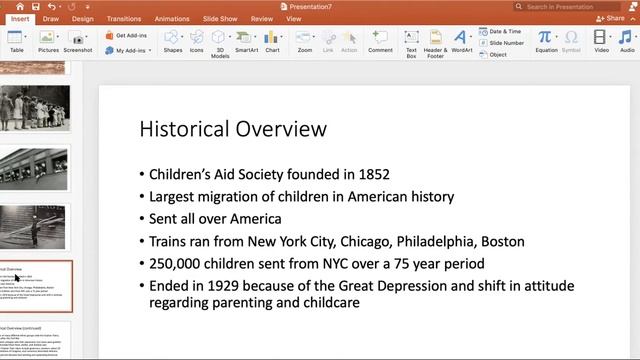The height and width of the screenshot is (360, 640).
Task: Open the Animations tab
Action: (x=171, y=19)
